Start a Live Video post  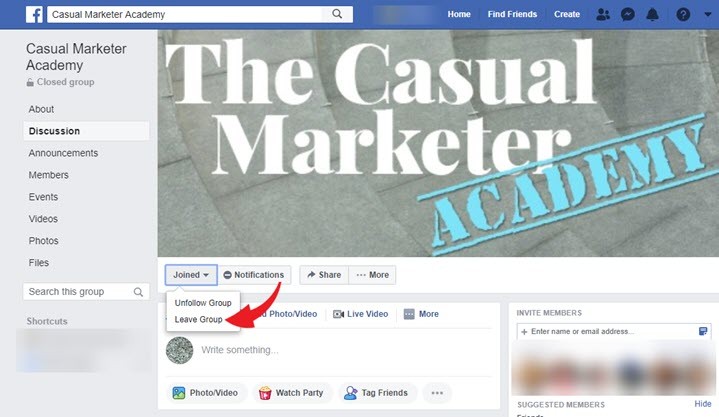(x=360, y=314)
